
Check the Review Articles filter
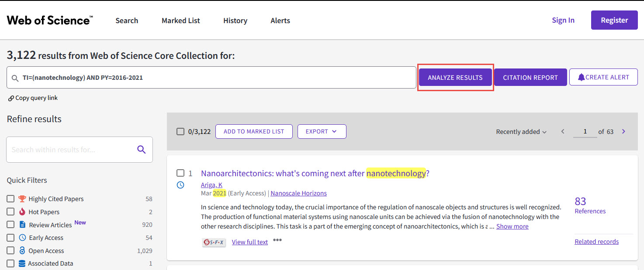point(10,225)
